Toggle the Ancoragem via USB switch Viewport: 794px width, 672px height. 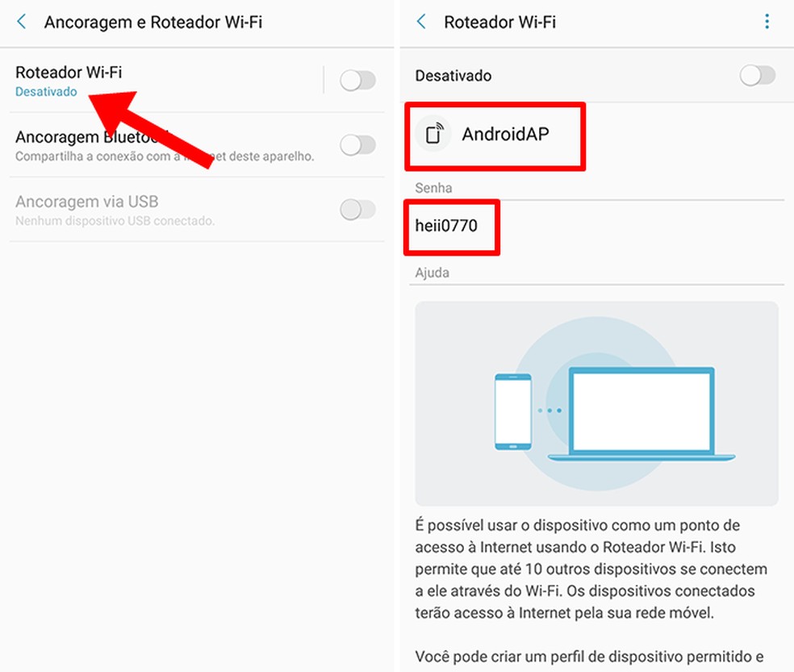(x=357, y=210)
